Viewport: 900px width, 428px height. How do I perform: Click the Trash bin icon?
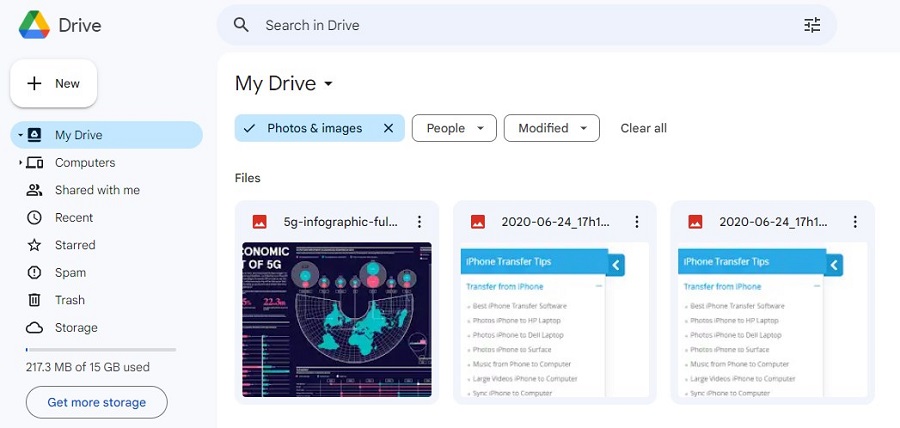point(34,300)
